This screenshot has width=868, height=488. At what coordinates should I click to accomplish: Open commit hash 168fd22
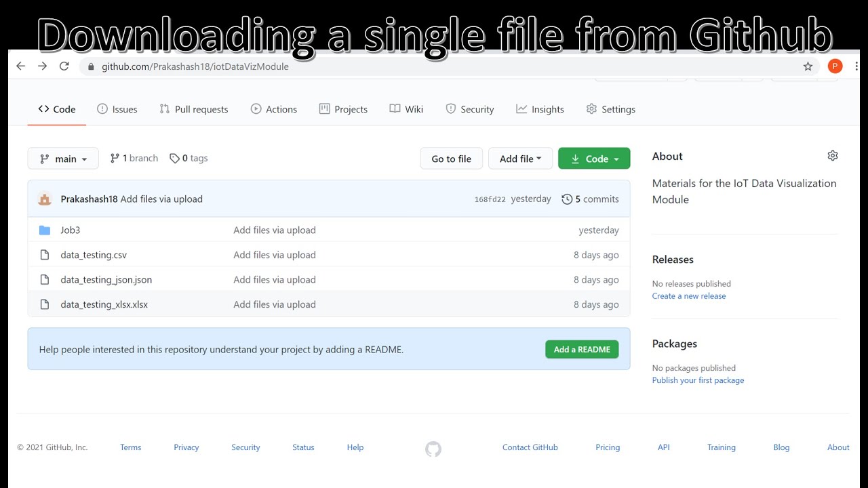point(490,199)
